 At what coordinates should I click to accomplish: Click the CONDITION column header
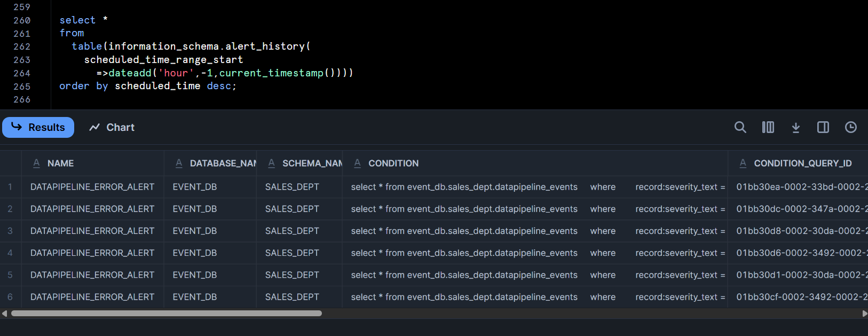535,163
